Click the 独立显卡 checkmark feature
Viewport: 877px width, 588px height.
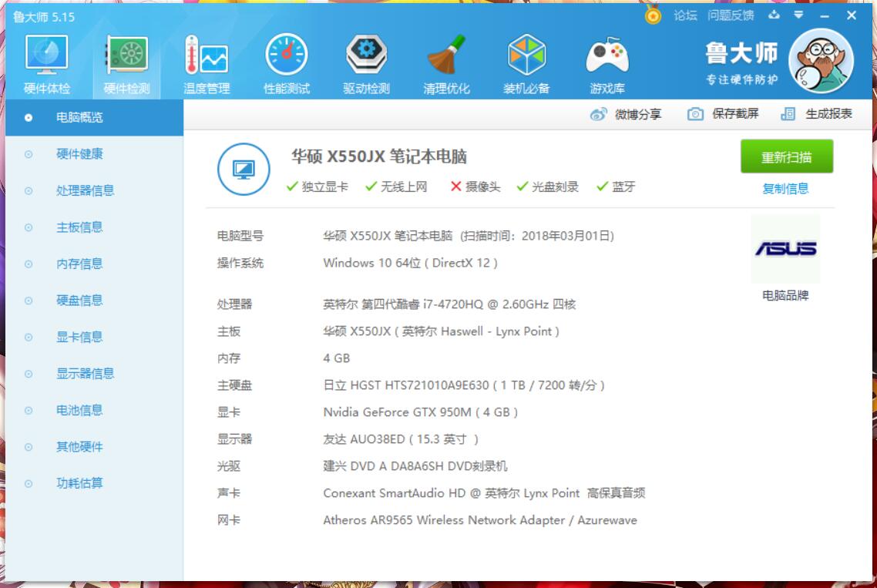318,186
